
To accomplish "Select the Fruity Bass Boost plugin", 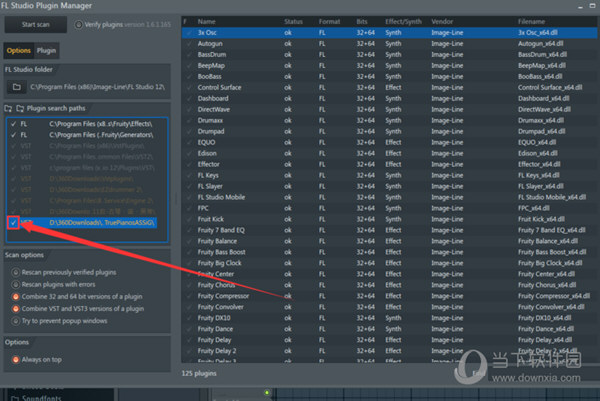I will click(389, 252).
